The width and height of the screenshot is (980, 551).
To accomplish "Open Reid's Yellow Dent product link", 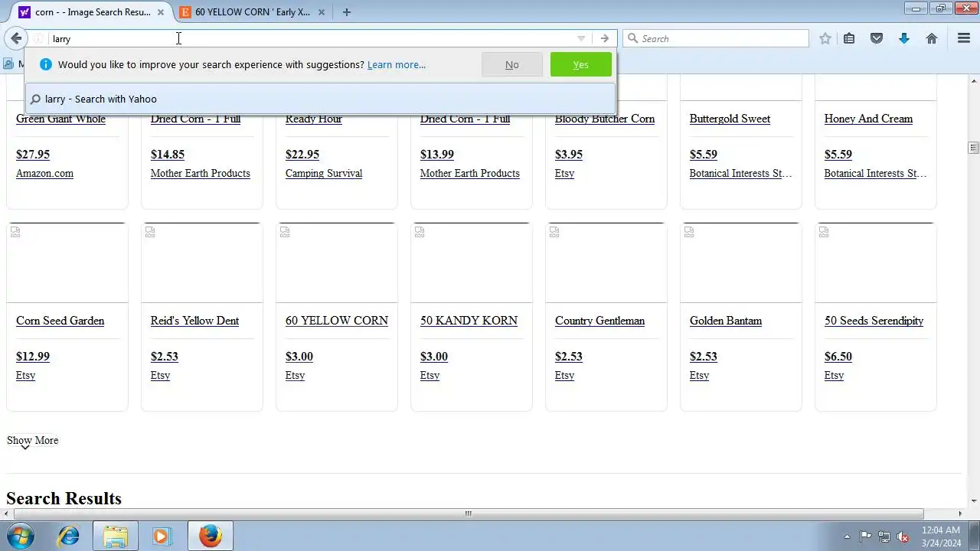I will pyautogui.click(x=194, y=321).
